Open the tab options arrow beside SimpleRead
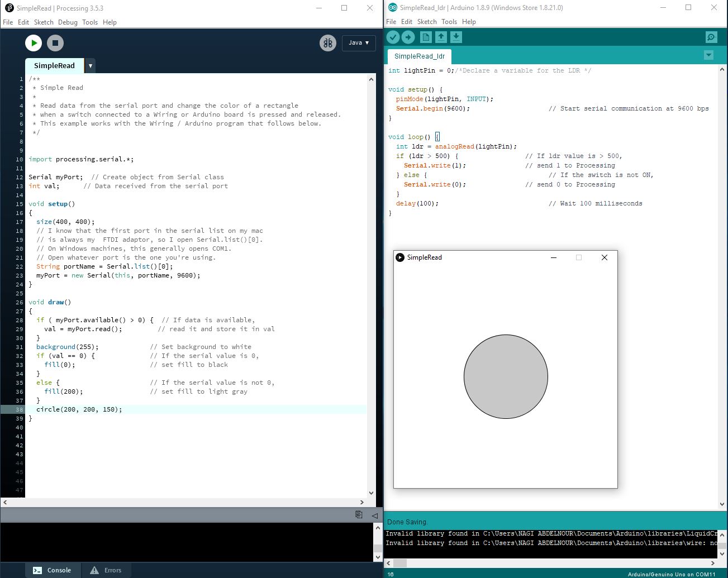This screenshot has width=728, height=578. 90,66
